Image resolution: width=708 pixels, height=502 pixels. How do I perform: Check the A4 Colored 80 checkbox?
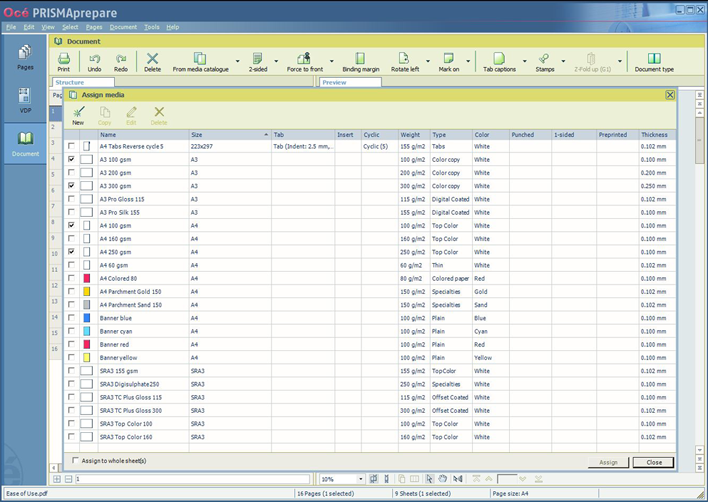pos(71,278)
